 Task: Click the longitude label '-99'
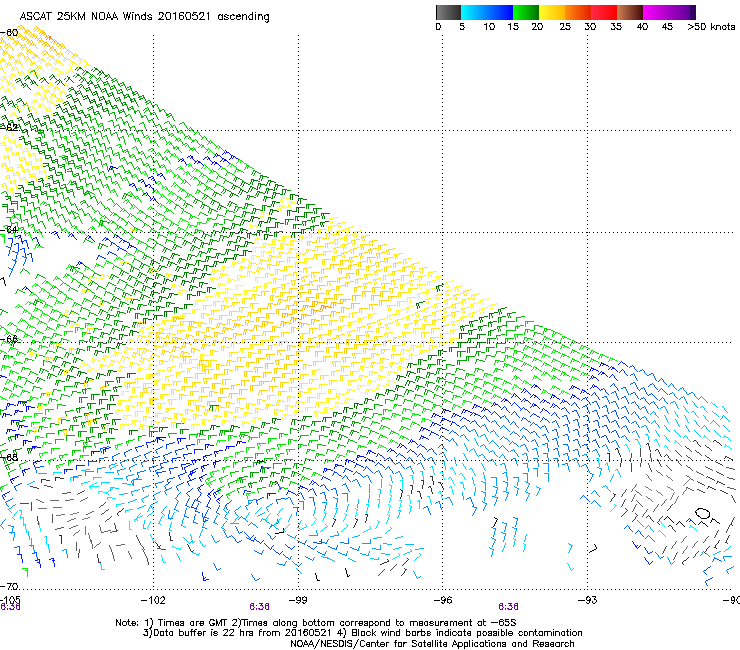[x=298, y=600]
